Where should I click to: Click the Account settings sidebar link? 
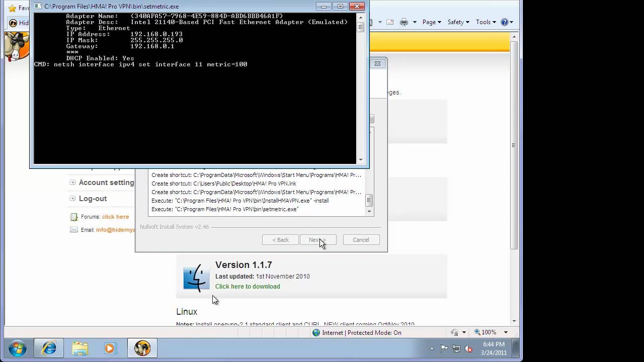[x=107, y=183]
